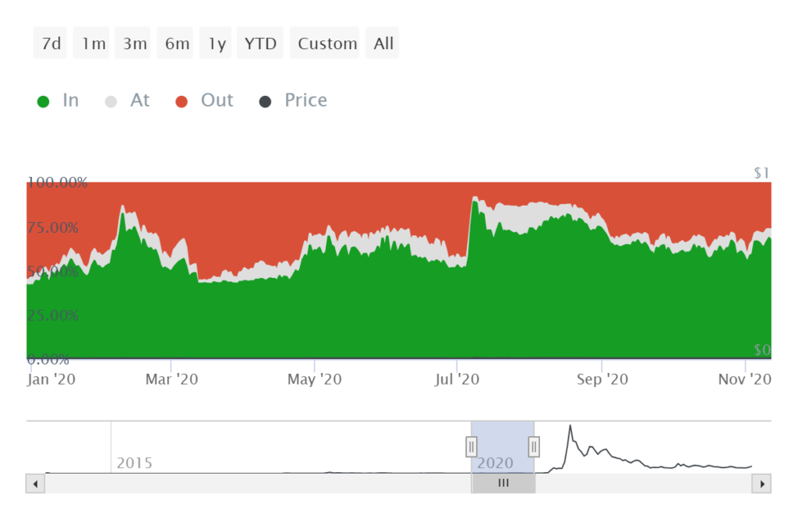Click the shaded 2020 navigator selection
Viewport: 798px width, 532px height.
click(503, 447)
